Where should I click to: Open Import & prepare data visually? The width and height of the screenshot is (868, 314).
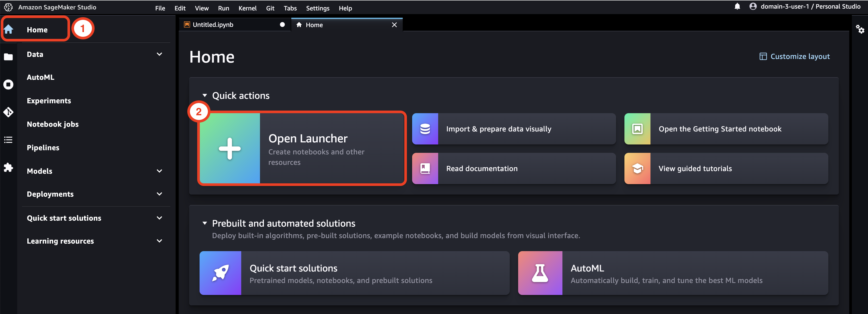[x=514, y=129]
